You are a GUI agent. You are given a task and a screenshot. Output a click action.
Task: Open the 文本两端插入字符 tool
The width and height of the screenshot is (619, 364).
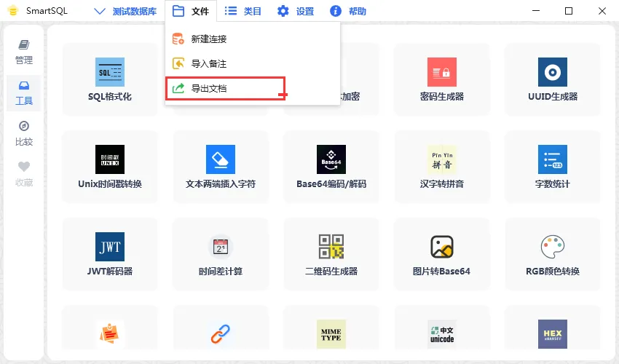pos(220,167)
